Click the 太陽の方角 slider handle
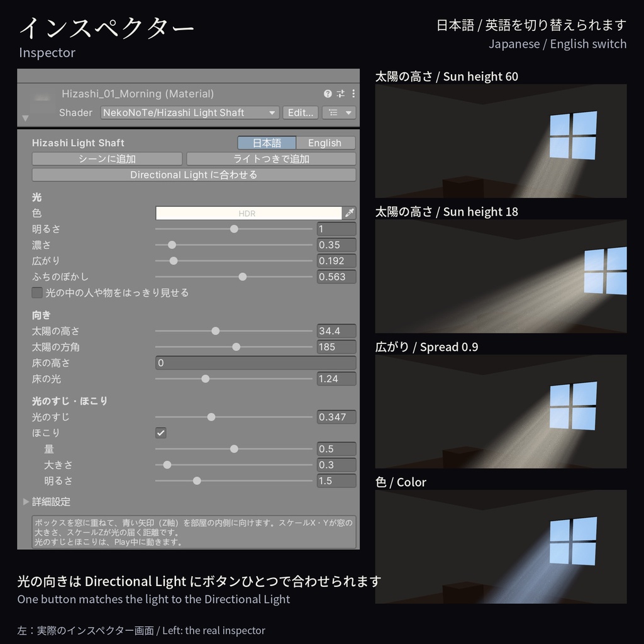 pos(236,347)
